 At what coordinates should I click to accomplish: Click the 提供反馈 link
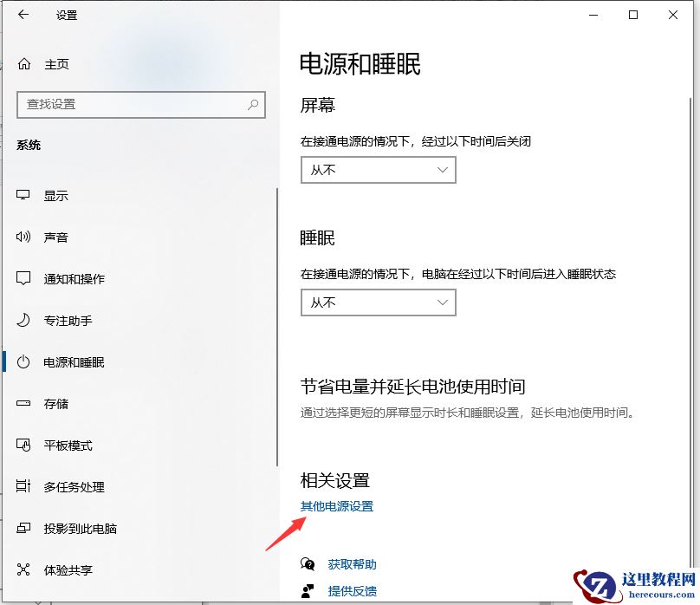(x=352, y=591)
